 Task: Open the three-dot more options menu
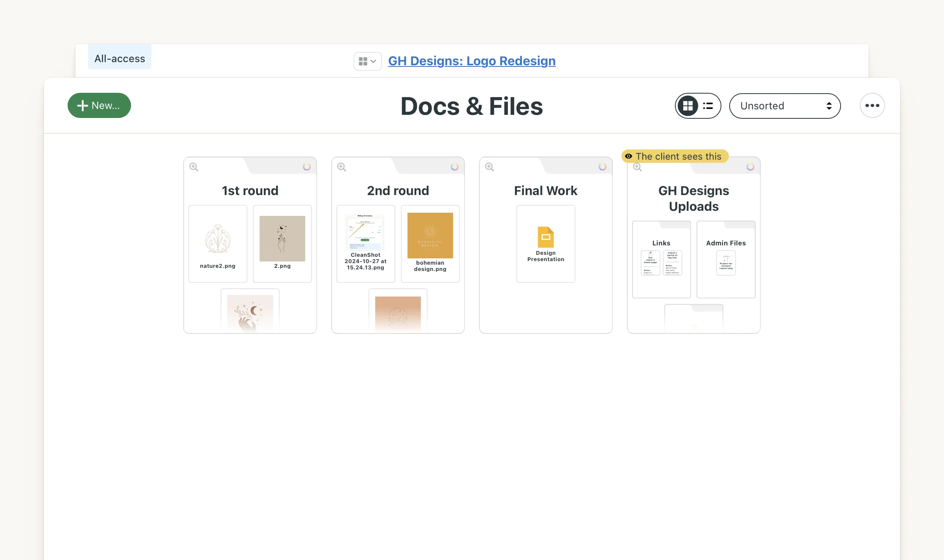(x=872, y=105)
